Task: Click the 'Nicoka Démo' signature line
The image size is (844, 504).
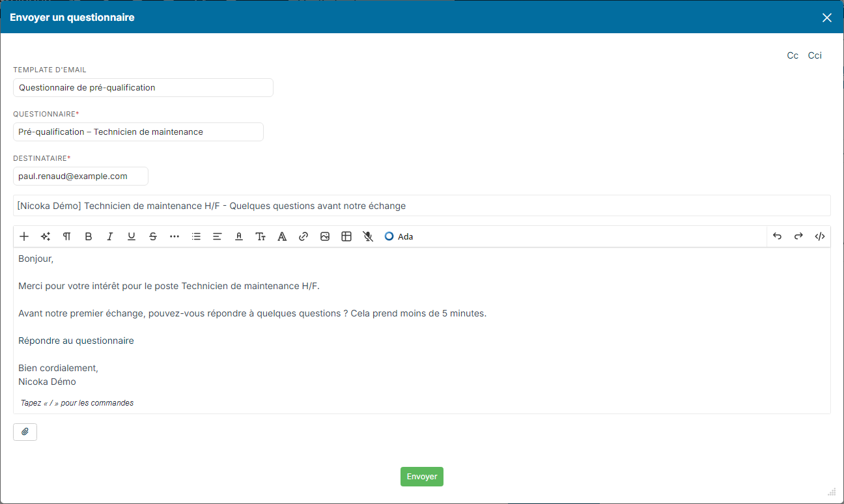Action: (47, 382)
